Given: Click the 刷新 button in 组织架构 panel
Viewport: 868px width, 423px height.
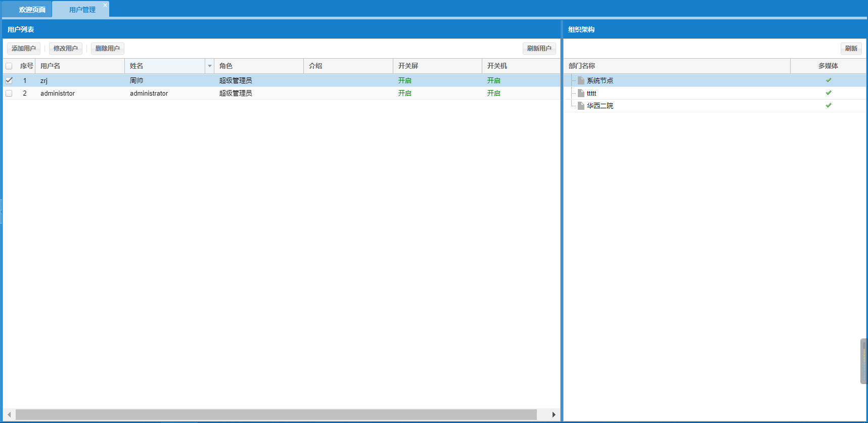Looking at the screenshot, I should point(851,49).
